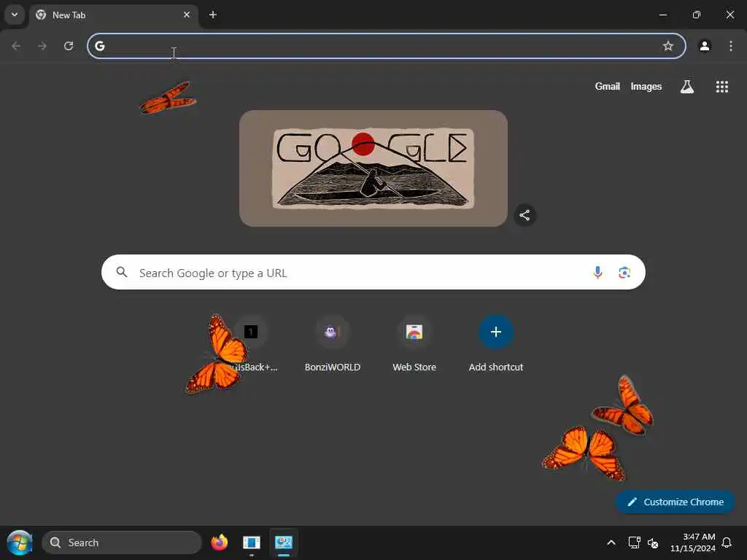Image resolution: width=747 pixels, height=560 pixels.
Task: Open the Web Store shortcut
Action: pos(414,344)
